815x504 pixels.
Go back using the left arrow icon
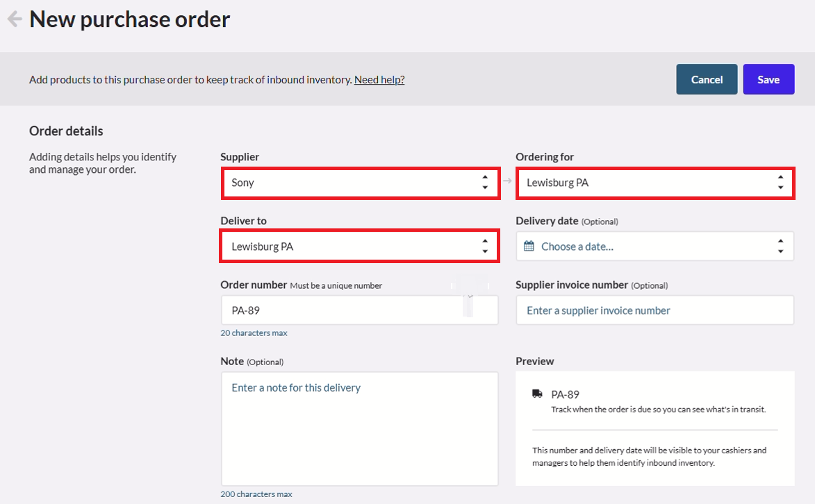15,19
